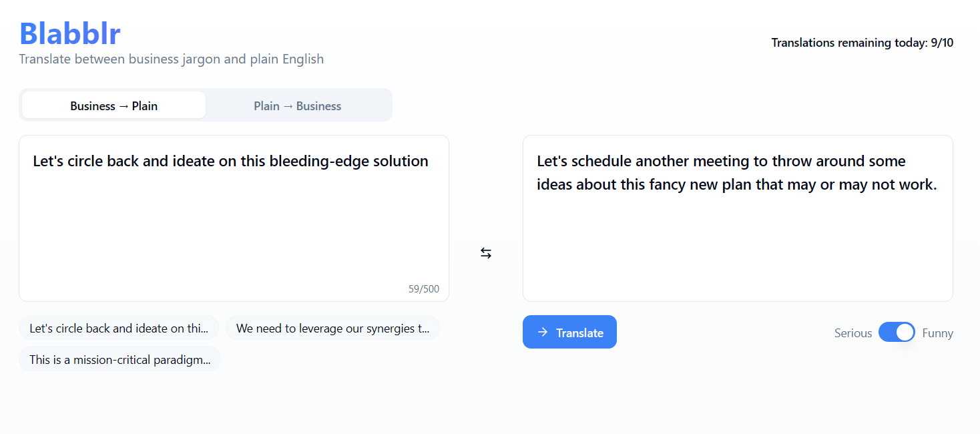Image resolution: width=980 pixels, height=434 pixels.
Task: Select the "This is a mission-critical paradigm" example
Action: click(x=119, y=359)
